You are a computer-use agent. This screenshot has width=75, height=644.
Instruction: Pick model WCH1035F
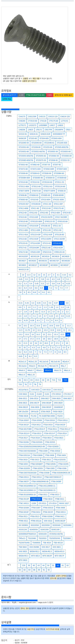coord(23,256)
